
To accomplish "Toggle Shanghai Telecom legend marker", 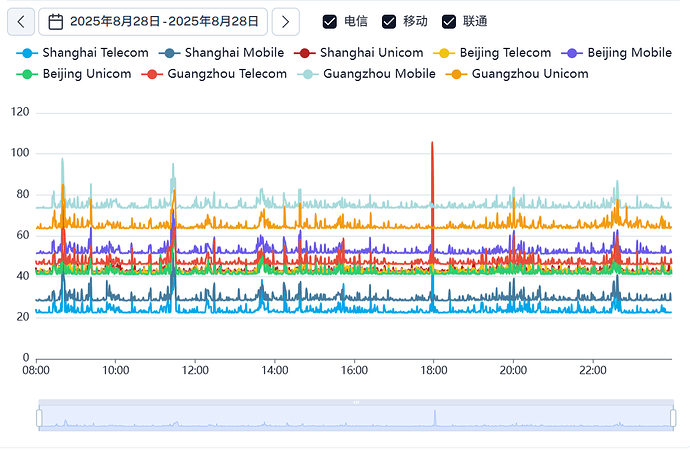I will pos(27,53).
